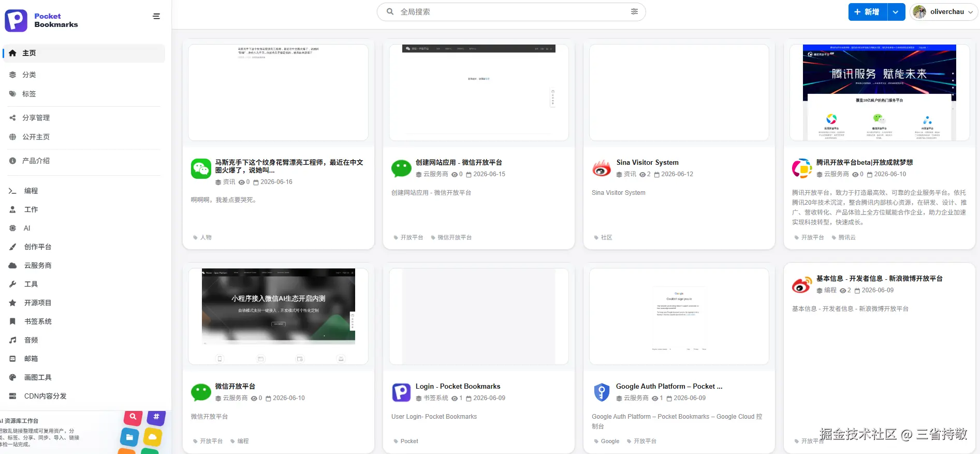Click the view count eye on Sina Visitor System
980x454 pixels.
[x=642, y=175]
